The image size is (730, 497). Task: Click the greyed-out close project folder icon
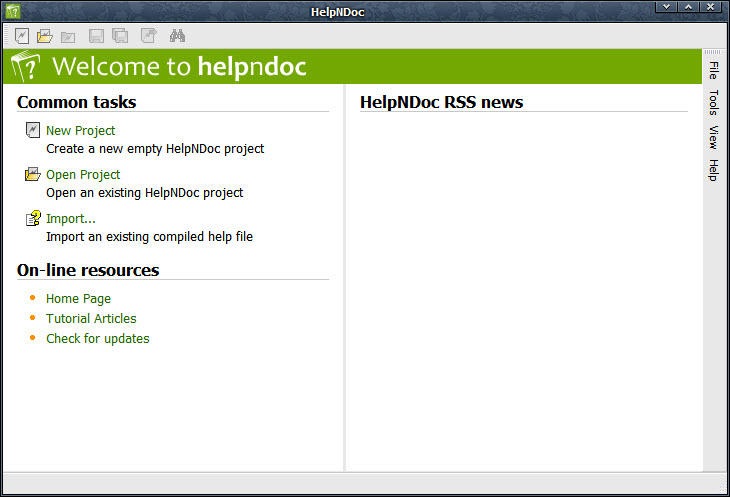pyautogui.click(x=68, y=36)
